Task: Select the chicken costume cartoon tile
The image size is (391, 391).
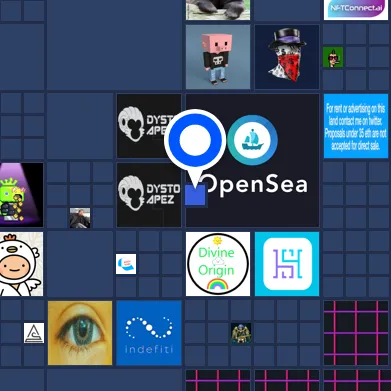Action: coord(21,264)
